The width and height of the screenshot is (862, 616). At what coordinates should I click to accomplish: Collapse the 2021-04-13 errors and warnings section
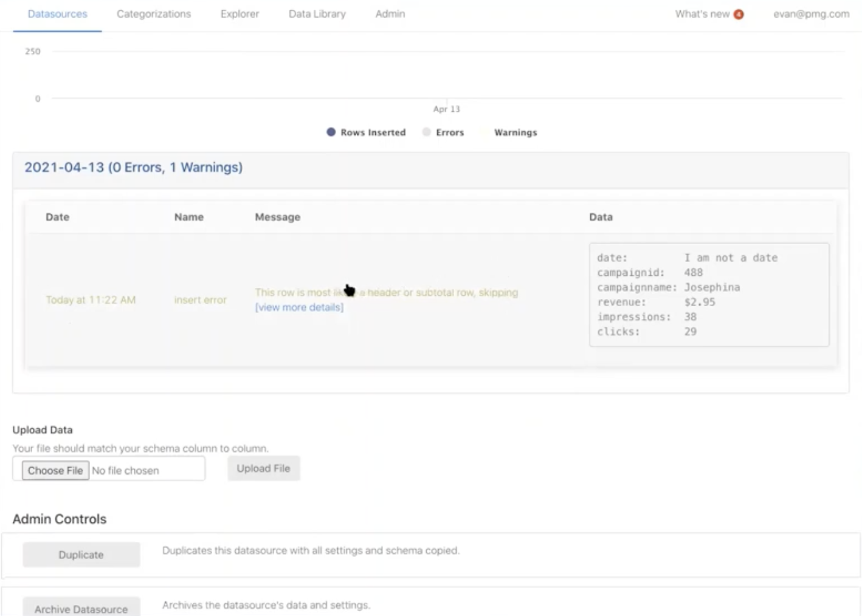pos(133,168)
